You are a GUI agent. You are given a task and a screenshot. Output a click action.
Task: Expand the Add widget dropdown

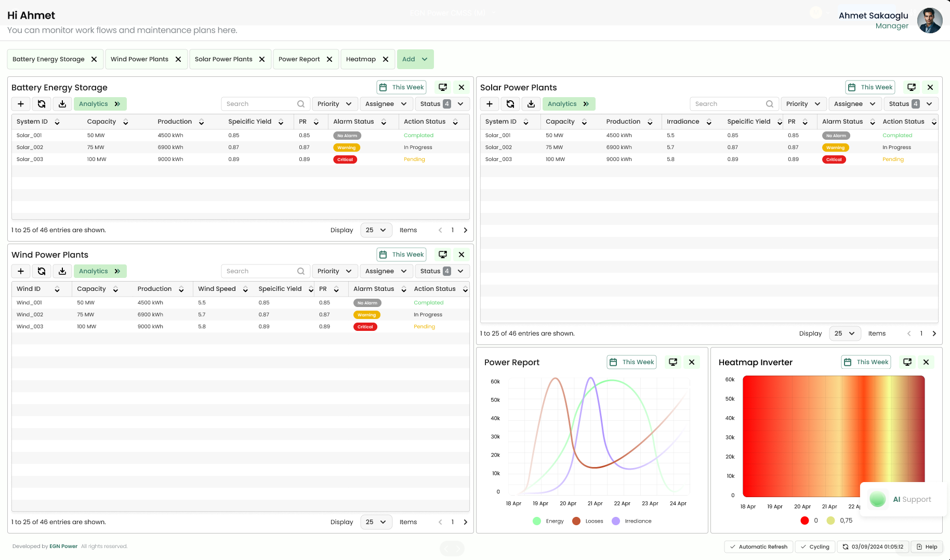click(x=415, y=59)
